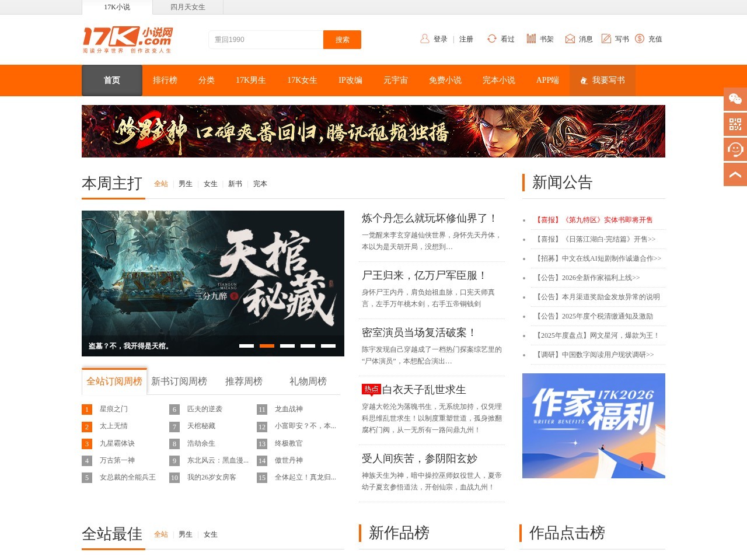Open the 看过 history icon

click(492, 38)
